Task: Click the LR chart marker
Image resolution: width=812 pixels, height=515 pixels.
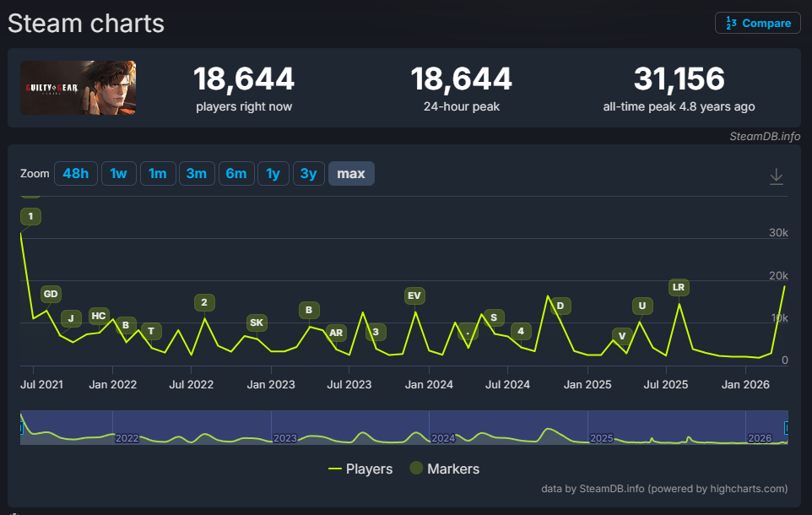Action: pos(679,287)
